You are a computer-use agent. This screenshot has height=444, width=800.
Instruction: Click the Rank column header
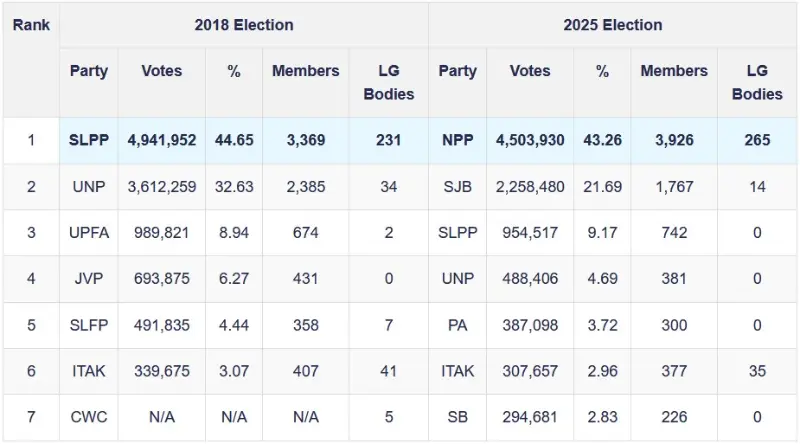pyautogui.click(x=31, y=24)
